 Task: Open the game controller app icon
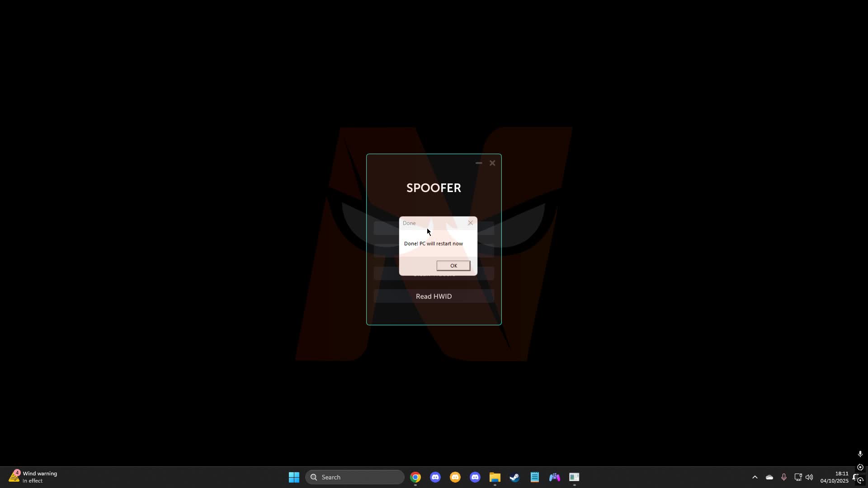point(555,477)
